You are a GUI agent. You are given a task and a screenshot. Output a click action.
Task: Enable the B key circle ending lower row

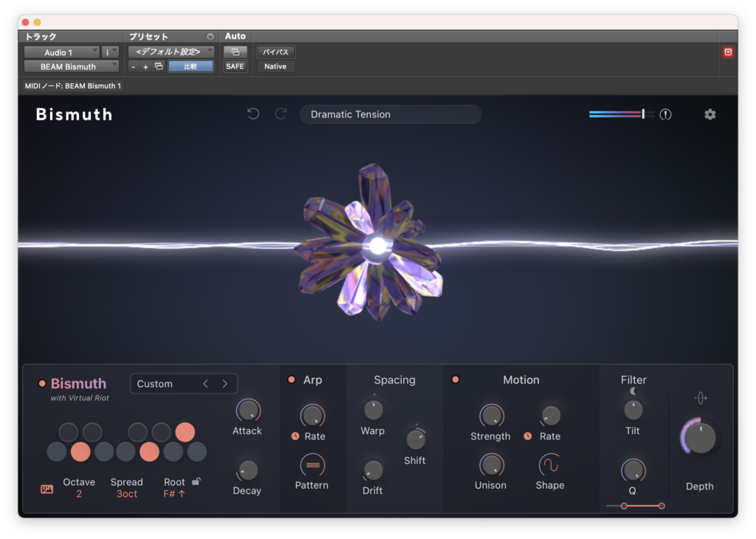tap(196, 452)
